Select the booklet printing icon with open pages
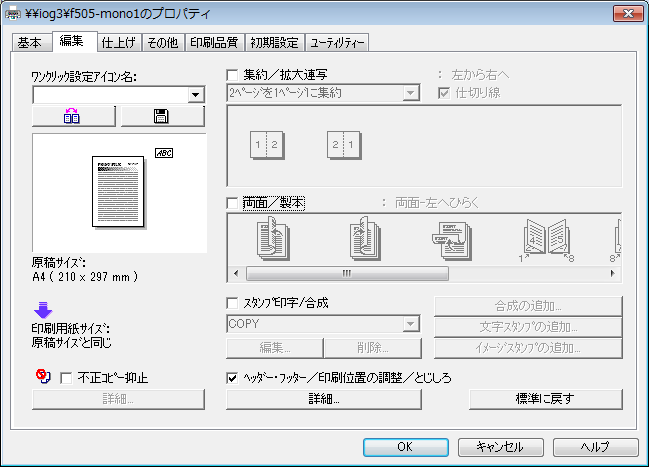Viewport: 649px width, 467px height. [546, 240]
